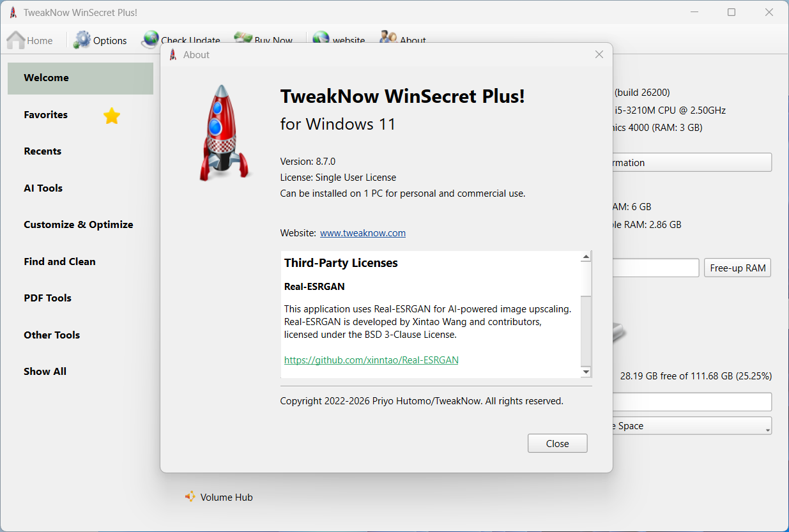This screenshot has height=532, width=789.
Task: Click the partially hidden information button
Action: tap(692, 163)
